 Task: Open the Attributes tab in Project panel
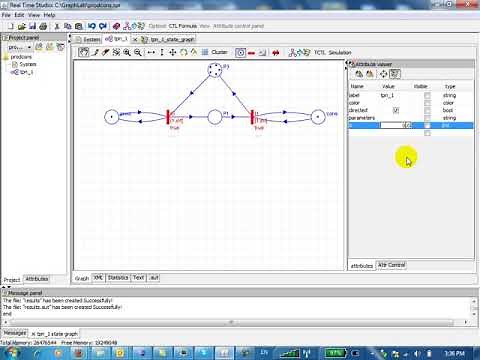(37, 279)
